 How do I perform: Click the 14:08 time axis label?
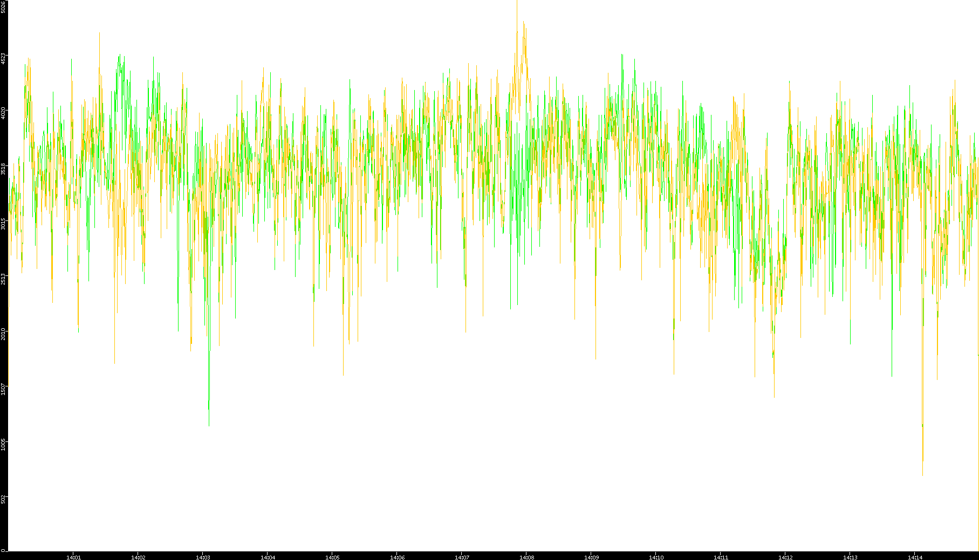[526, 557]
